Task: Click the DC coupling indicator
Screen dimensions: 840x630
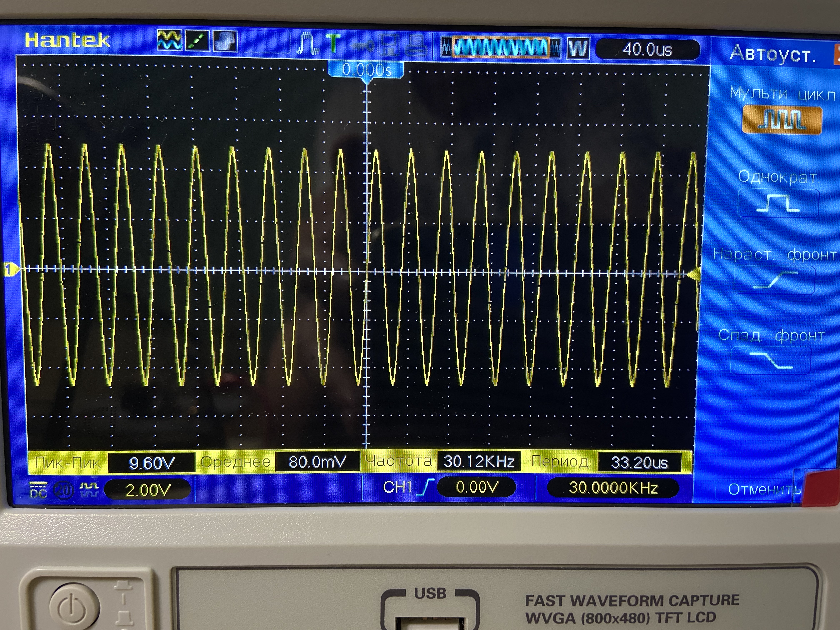Action: pos(38,490)
